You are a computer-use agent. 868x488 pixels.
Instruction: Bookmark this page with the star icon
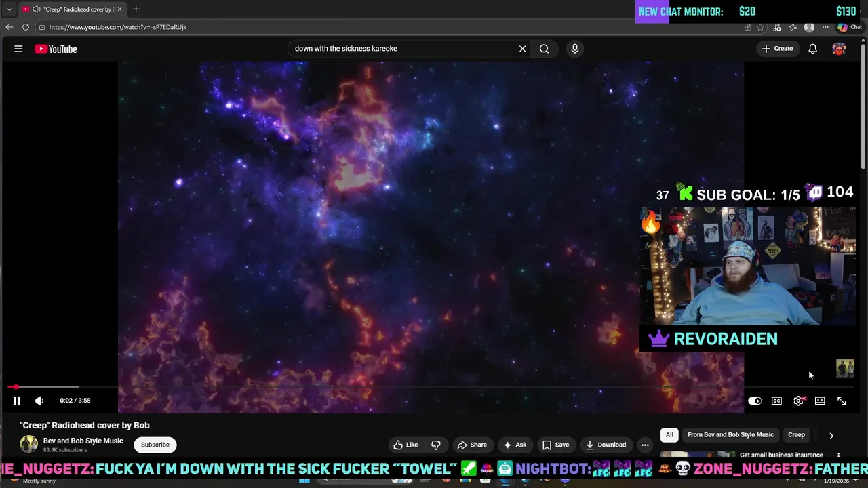tap(760, 27)
